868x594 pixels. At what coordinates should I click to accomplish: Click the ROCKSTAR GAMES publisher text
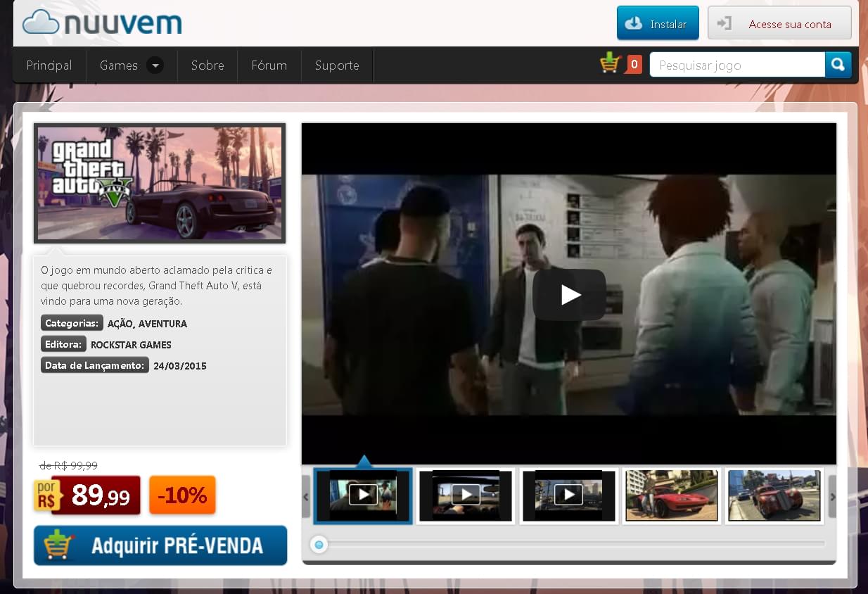[x=131, y=345]
